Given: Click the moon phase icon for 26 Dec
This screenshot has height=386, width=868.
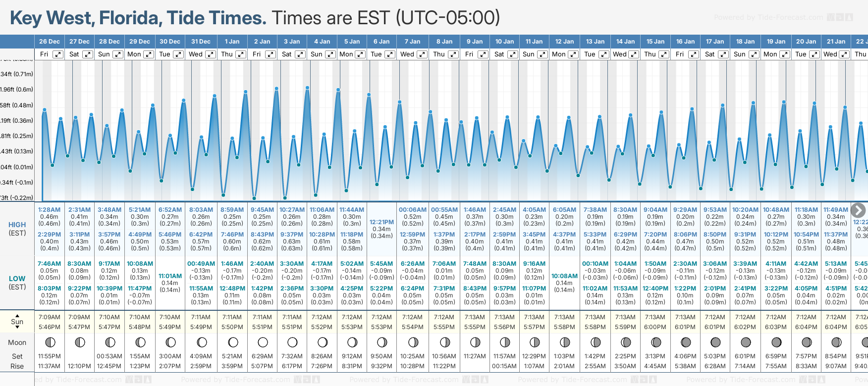Looking at the screenshot, I should pos(50,342).
